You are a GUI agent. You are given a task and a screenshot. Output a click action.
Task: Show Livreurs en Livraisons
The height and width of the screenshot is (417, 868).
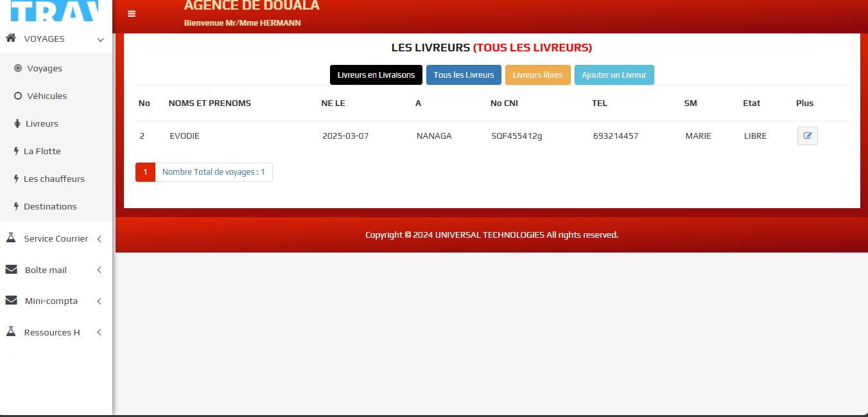click(x=376, y=75)
